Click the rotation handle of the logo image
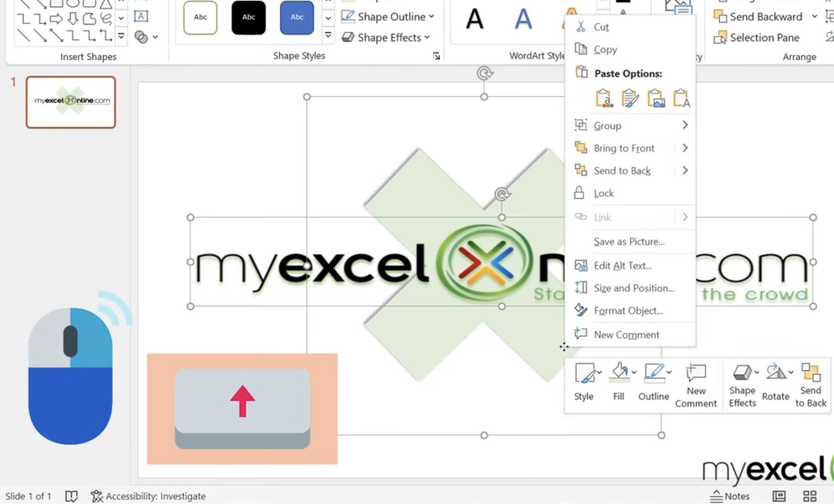Viewport: 834px width, 504px height. click(502, 194)
